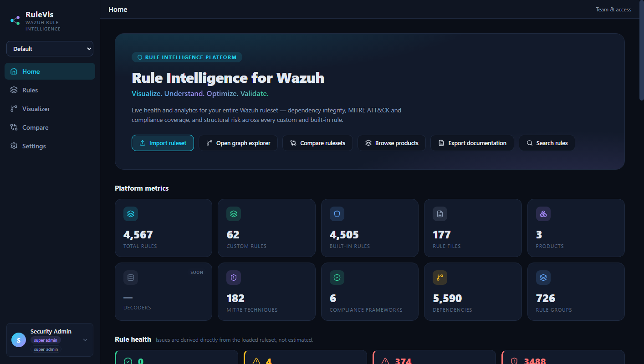Click the shield icon in Rule Intelligence Platform badge

coord(140,57)
